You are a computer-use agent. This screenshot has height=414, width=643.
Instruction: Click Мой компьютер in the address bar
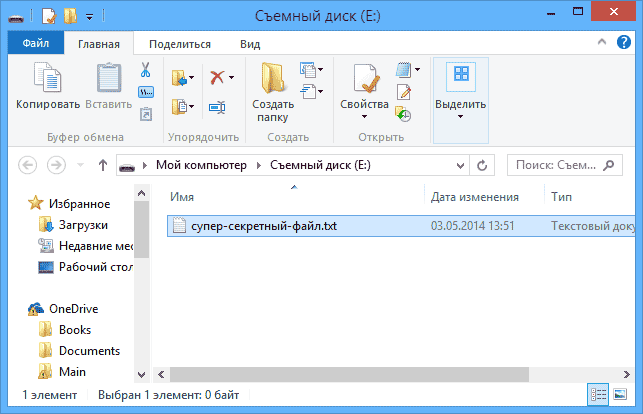201,165
